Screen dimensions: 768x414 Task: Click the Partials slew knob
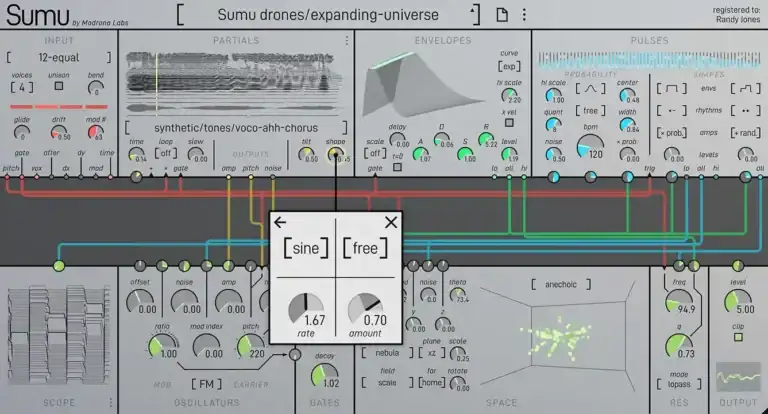click(196, 155)
